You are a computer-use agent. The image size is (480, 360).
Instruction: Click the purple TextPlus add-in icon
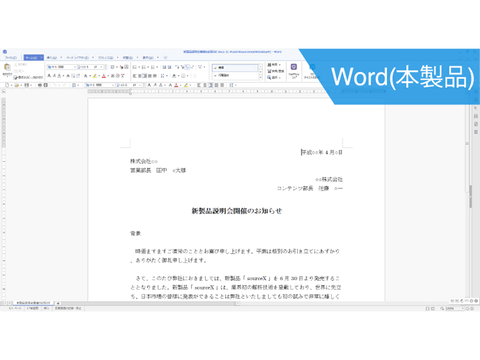tap(294, 67)
